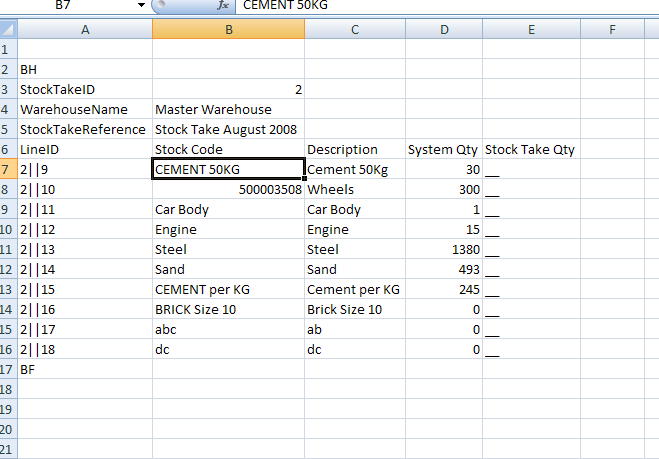Click the System Qty value 1380

443,250
